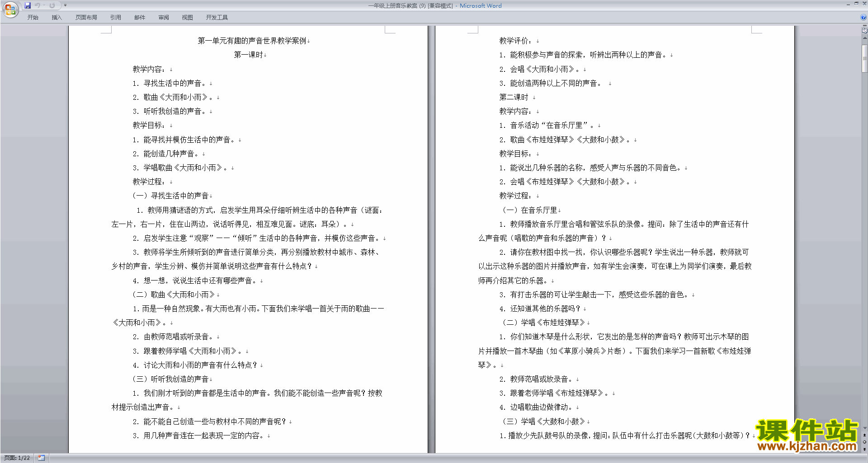
Task: Click the line 2. 能不能自己创造一些与教材中不同的声音呢?
Action: (x=210, y=421)
